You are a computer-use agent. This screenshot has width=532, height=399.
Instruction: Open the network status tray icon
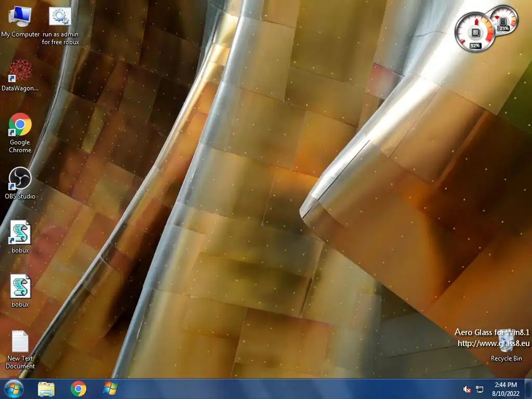[x=480, y=389]
